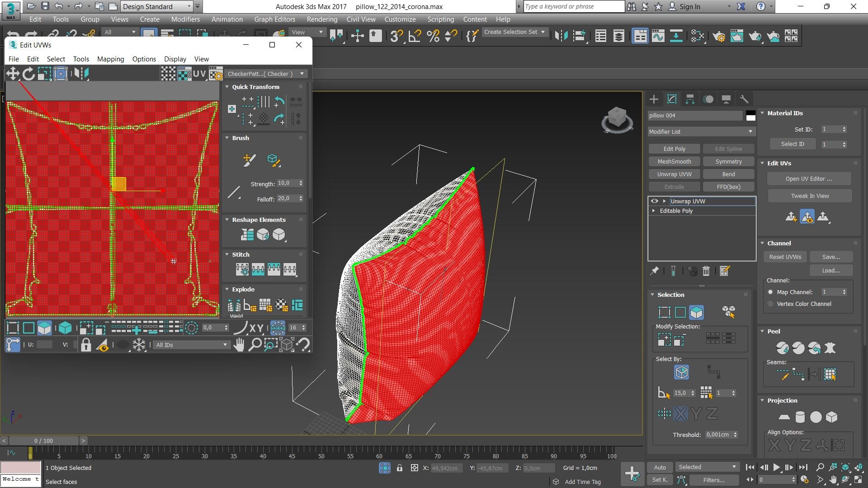This screenshot has height=488, width=868.
Task: Click the Pan hand tool in UV editor
Action: [x=239, y=345]
